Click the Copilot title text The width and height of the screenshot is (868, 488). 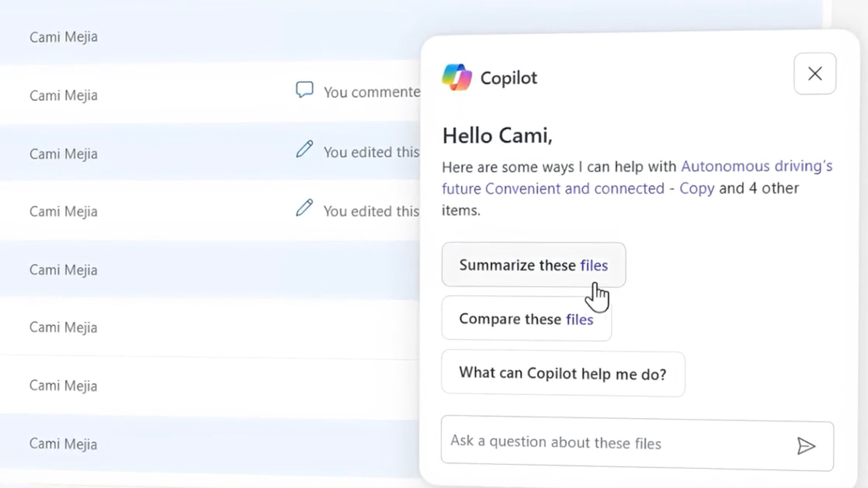pos(508,78)
